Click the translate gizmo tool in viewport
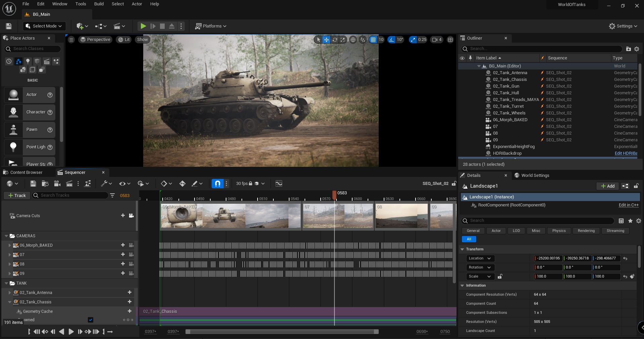This screenshot has width=644, height=339. point(326,40)
